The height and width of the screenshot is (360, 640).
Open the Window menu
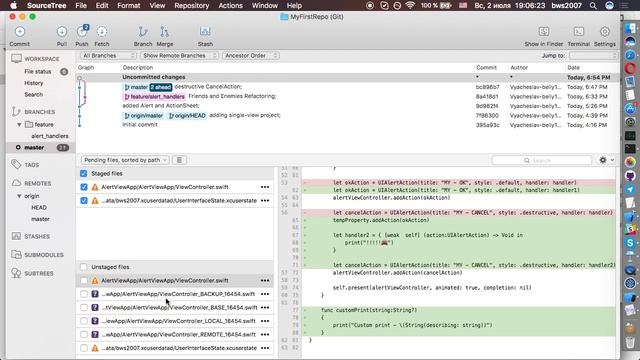264,6
